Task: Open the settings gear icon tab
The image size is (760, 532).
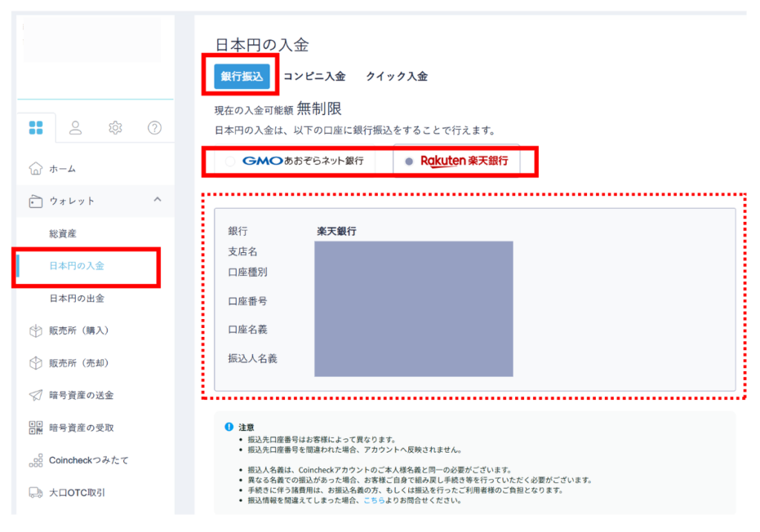Action: coord(115,128)
